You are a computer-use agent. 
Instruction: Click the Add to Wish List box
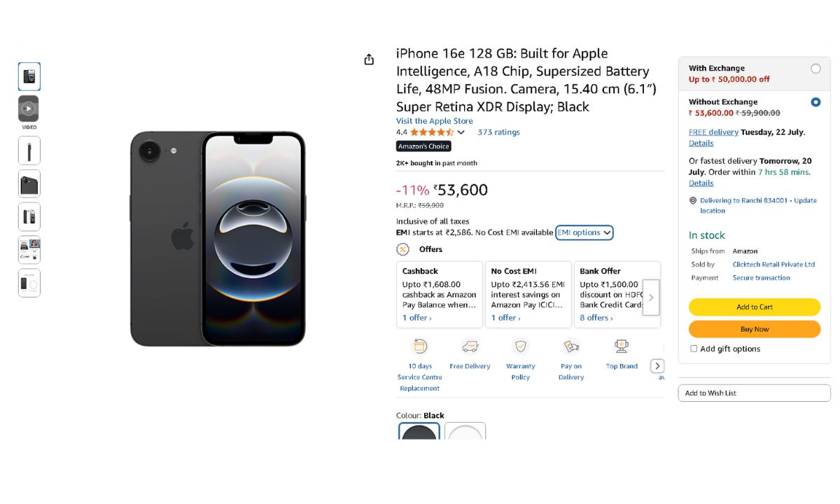click(x=754, y=393)
